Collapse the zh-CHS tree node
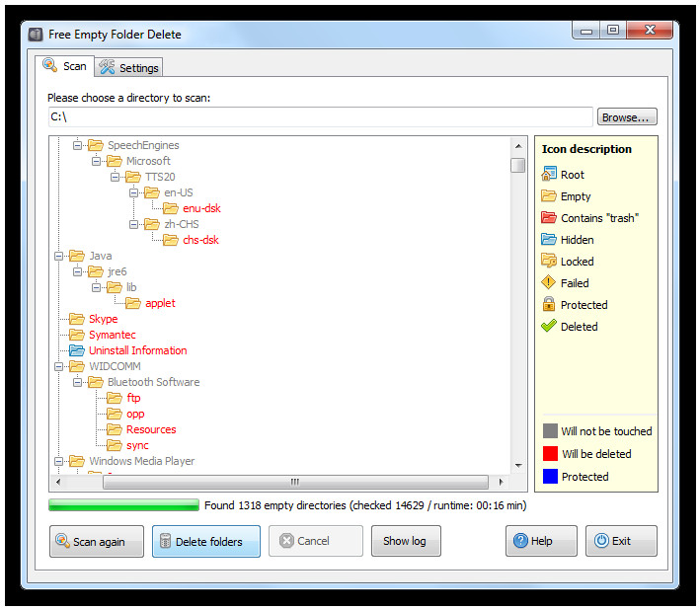 133,224
